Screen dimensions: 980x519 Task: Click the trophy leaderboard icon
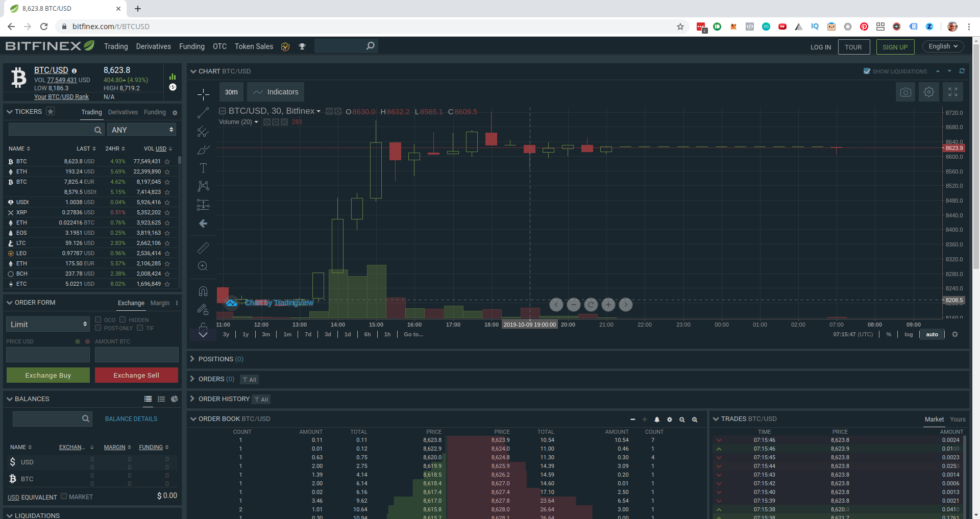[302, 46]
